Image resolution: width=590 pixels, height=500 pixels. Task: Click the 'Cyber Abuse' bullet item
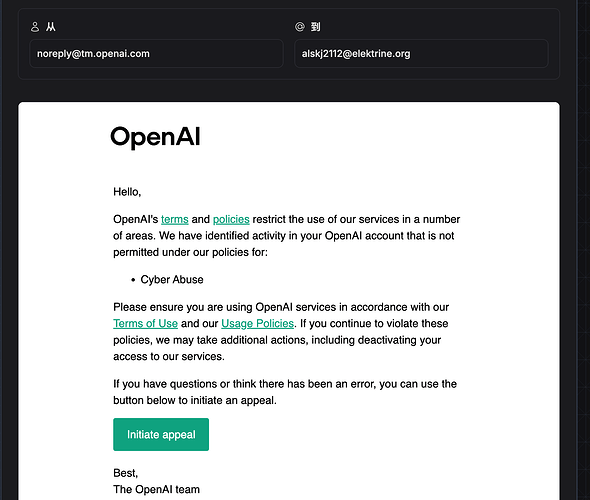[172, 280]
